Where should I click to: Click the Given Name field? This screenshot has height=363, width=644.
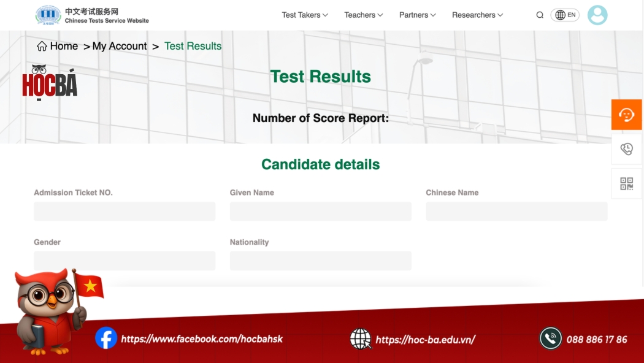pyautogui.click(x=320, y=212)
